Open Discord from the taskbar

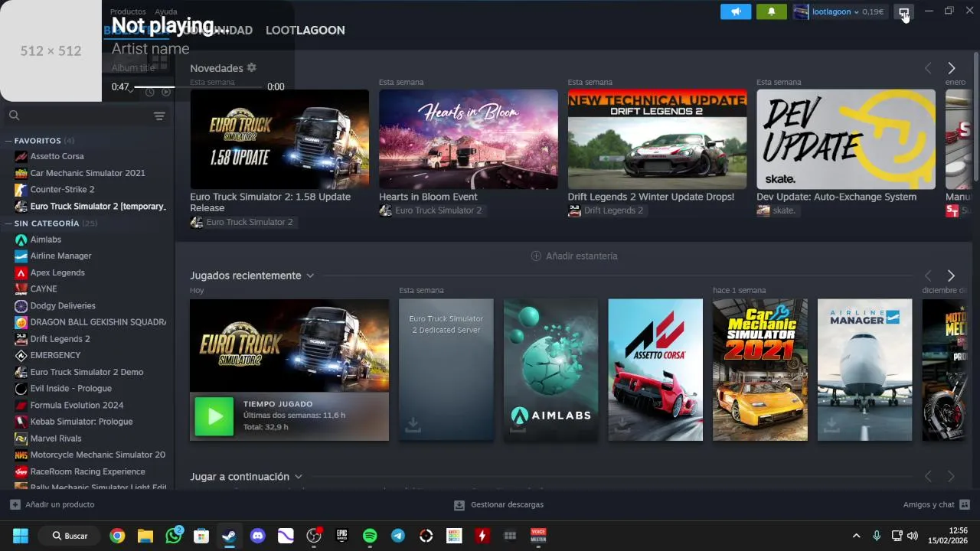(x=258, y=536)
